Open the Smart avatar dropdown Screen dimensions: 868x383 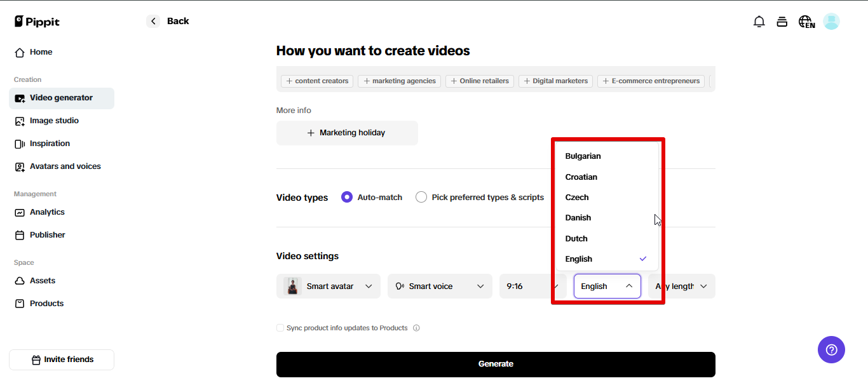[x=328, y=286]
